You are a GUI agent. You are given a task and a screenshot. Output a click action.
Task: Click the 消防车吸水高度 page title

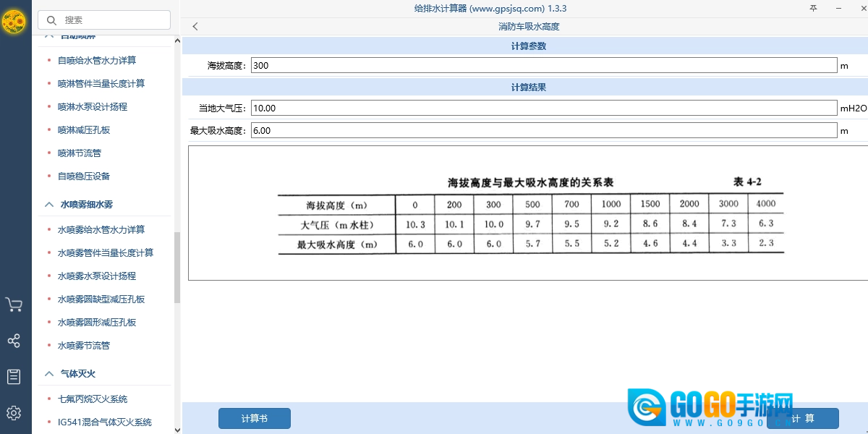pos(529,27)
